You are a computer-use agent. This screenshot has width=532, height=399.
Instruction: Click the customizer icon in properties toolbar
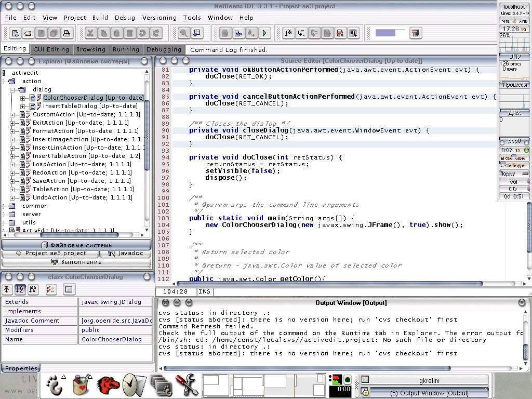[69, 289]
